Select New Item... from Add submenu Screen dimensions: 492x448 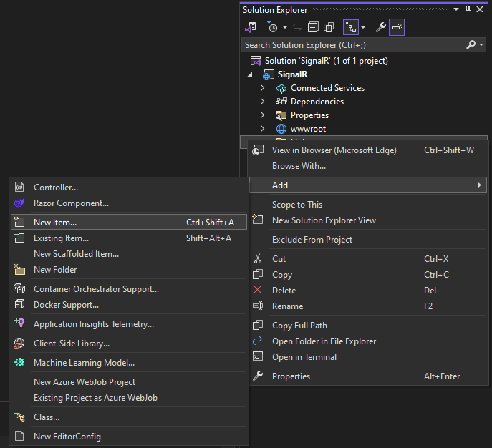pyautogui.click(x=55, y=223)
